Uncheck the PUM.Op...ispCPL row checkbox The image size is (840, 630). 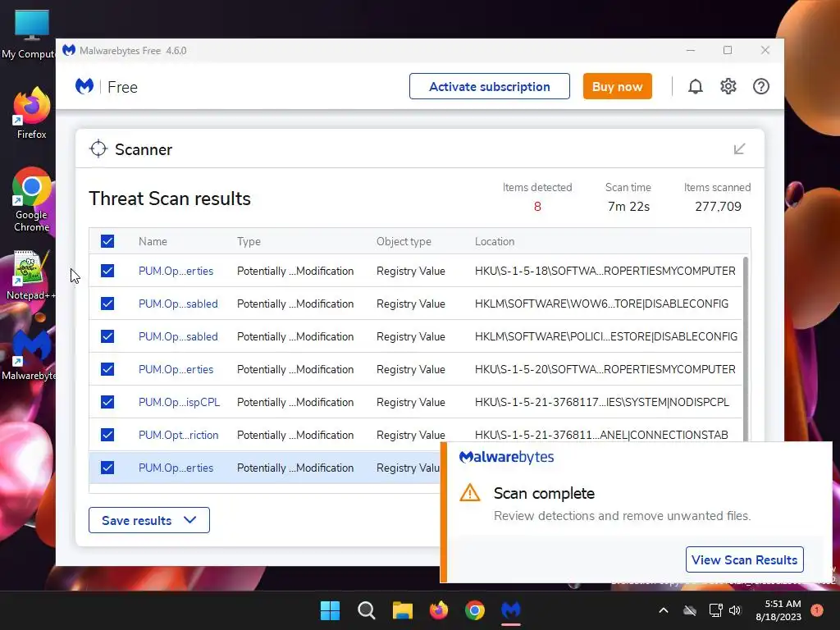tap(107, 402)
